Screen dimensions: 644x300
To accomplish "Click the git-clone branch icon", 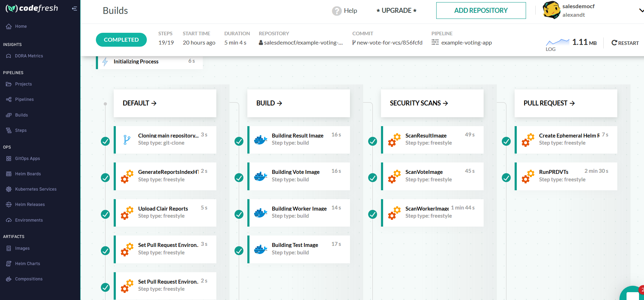I will click(x=127, y=140).
